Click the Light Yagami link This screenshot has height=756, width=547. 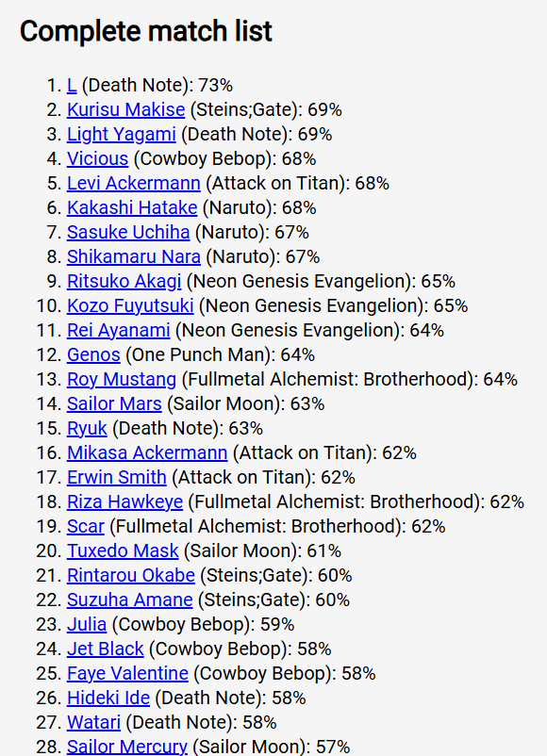point(121,135)
